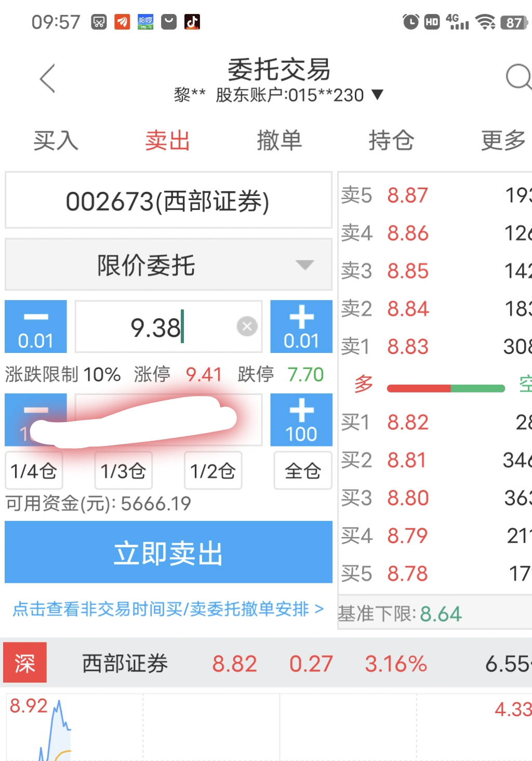
Task: Choose 1/3仓 position size
Action: pos(123,470)
